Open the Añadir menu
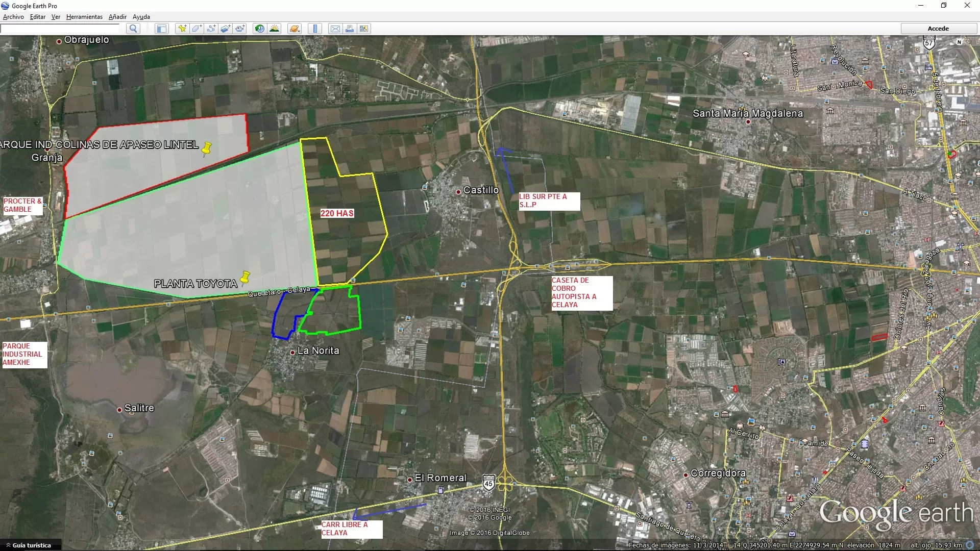This screenshot has height=551, width=980. [x=117, y=17]
